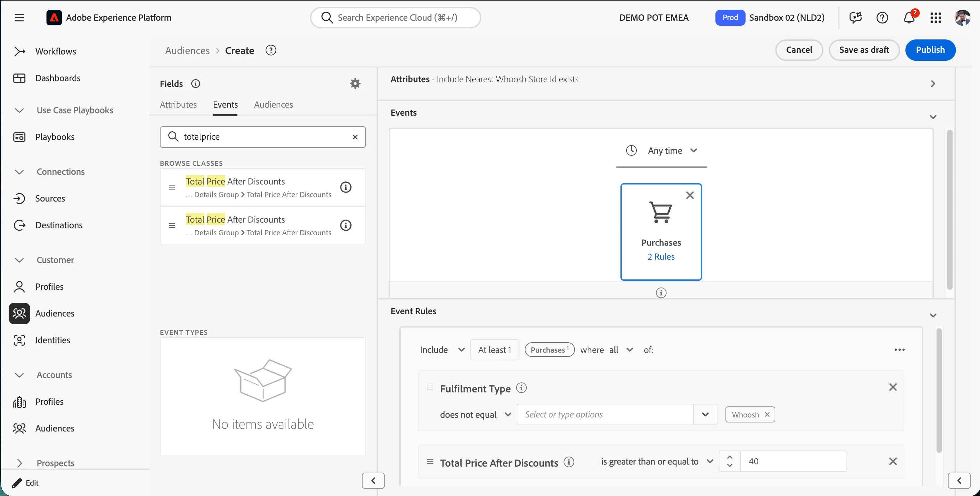This screenshot has width=980, height=496.
Task: Open the notifications bell
Action: (x=909, y=17)
